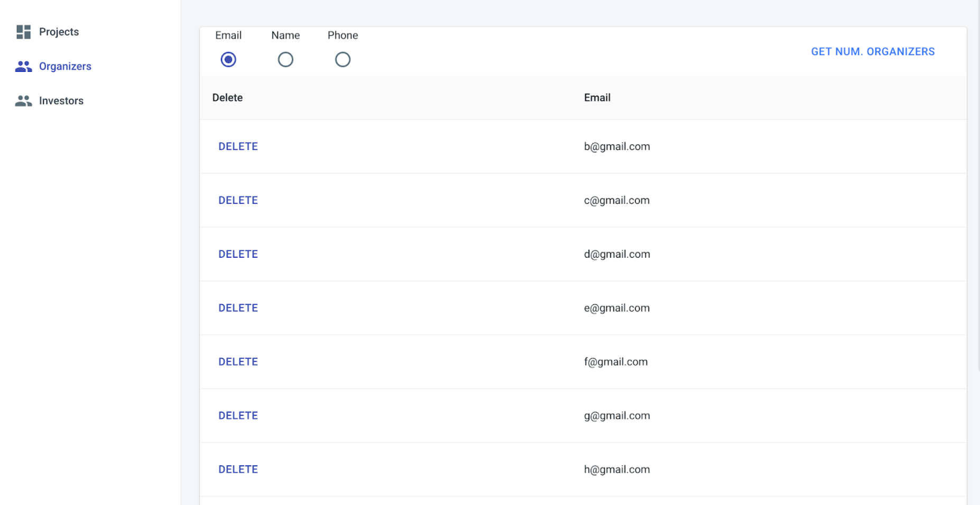980x505 pixels.
Task: Open the Organizers menu item
Action: pos(65,66)
